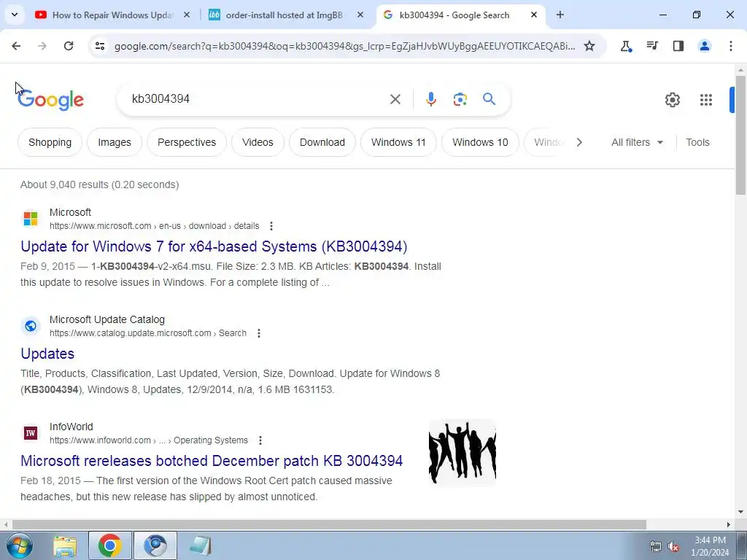
Task: Open File Explorer from the taskbar
Action: point(65,545)
